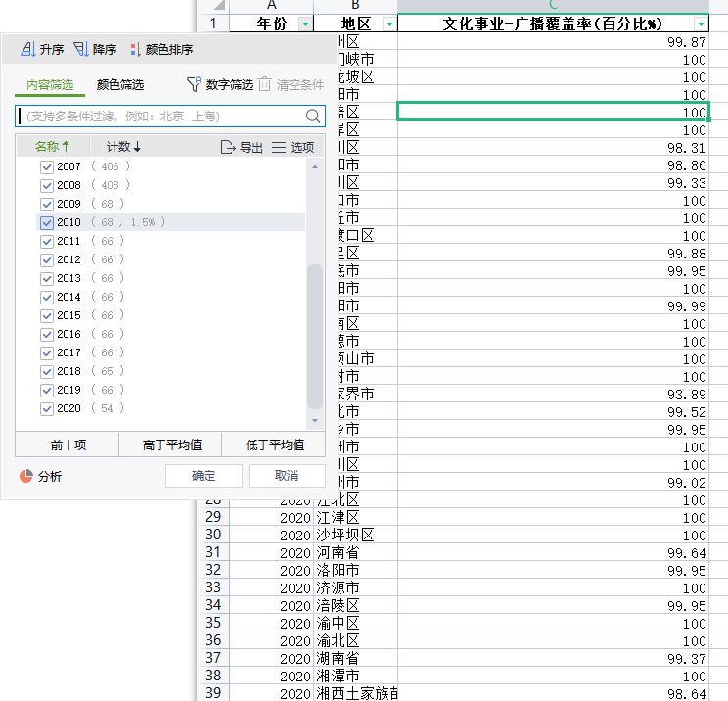Toggle the 2012 checkbox
Viewport: 728px width, 701px height.
point(46,259)
